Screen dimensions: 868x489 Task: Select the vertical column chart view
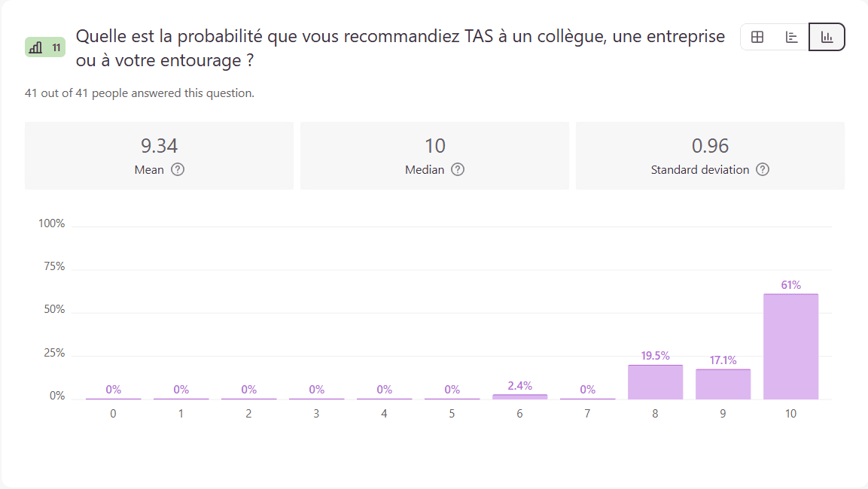click(x=827, y=37)
